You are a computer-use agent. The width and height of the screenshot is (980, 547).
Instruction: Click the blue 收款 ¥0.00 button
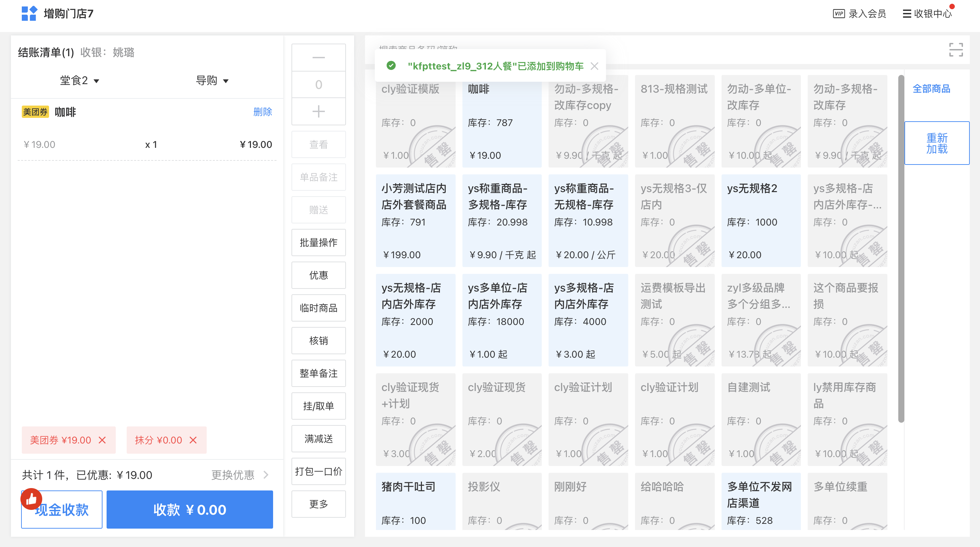pyautogui.click(x=189, y=509)
